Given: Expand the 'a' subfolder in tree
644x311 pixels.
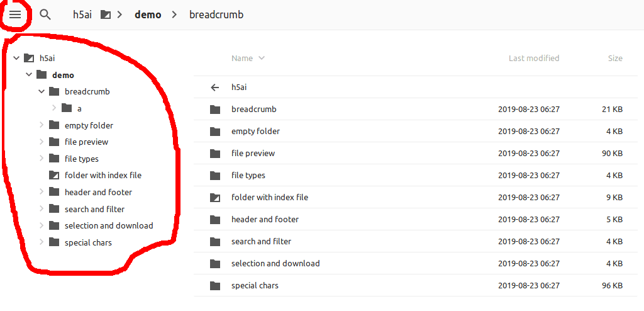Looking at the screenshot, I should click(x=54, y=108).
